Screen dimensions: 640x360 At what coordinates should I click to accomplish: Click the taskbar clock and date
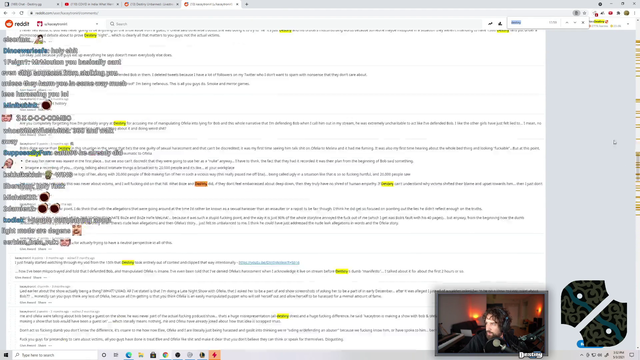618,355
